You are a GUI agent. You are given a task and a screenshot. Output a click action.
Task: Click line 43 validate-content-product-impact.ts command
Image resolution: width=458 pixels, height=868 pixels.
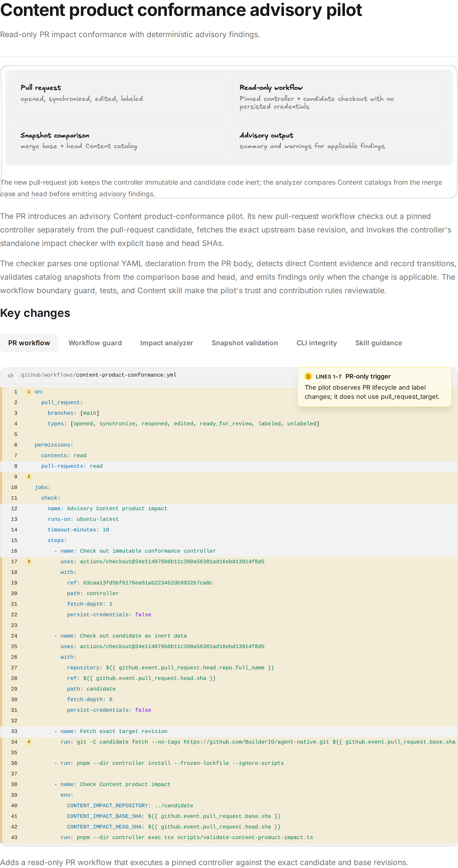click(x=187, y=837)
